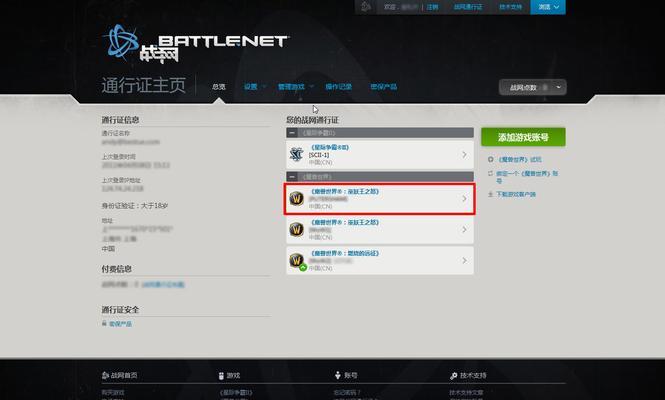Click the 下载游戏客户端 link
The image size is (665, 400).
coord(516,194)
